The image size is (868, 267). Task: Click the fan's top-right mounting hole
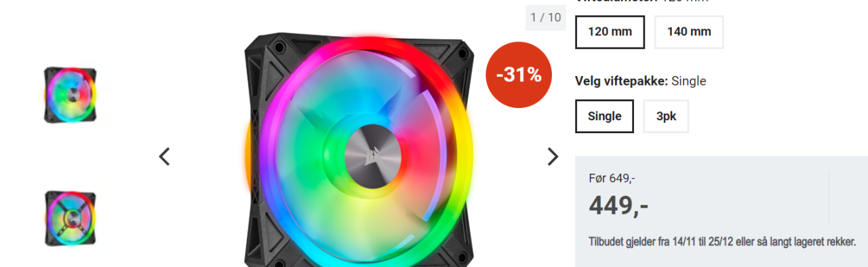461,52
